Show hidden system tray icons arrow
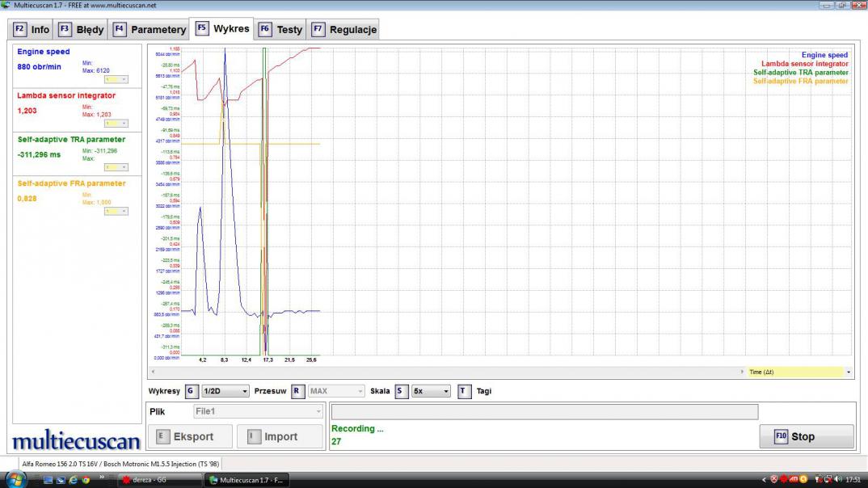 point(764,480)
